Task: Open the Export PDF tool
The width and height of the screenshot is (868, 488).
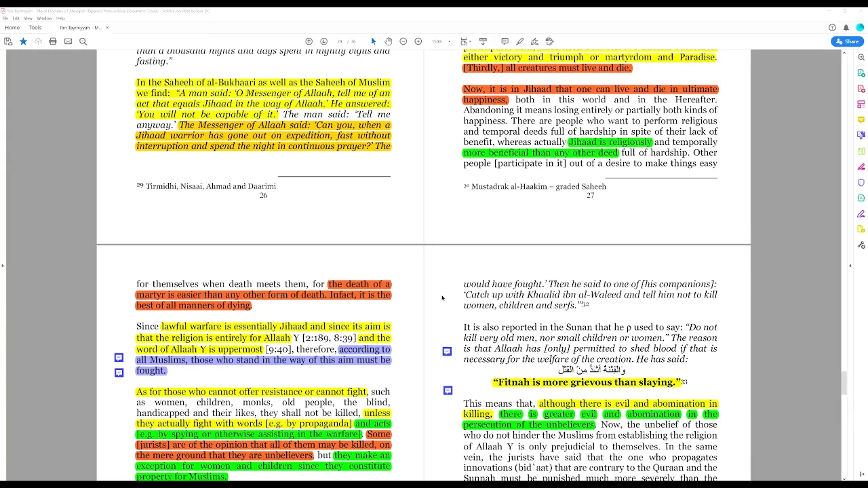Action: [x=861, y=73]
